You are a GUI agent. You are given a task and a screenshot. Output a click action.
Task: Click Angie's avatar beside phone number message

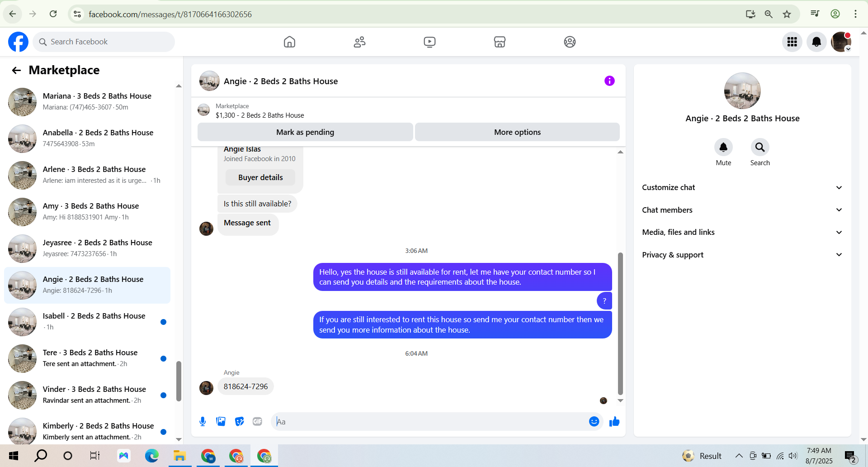[x=206, y=388]
